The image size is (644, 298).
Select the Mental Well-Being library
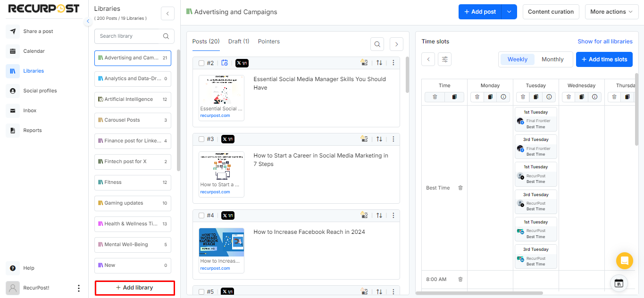pyautogui.click(x=133, y=245)
